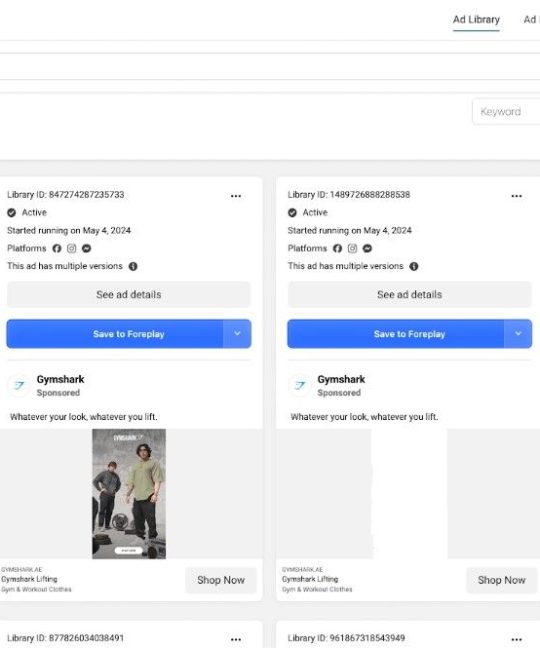The height and width of the screenshot is (648, 540).
Task: See ad details for ad 1489726888288538
Action: click(x=409, y=295)
